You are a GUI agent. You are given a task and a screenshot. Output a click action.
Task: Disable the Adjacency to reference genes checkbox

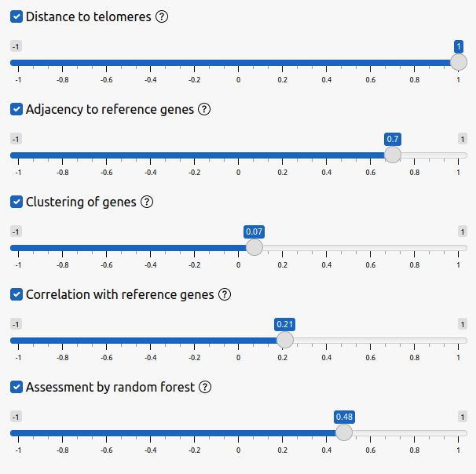(x=16, y=109)
